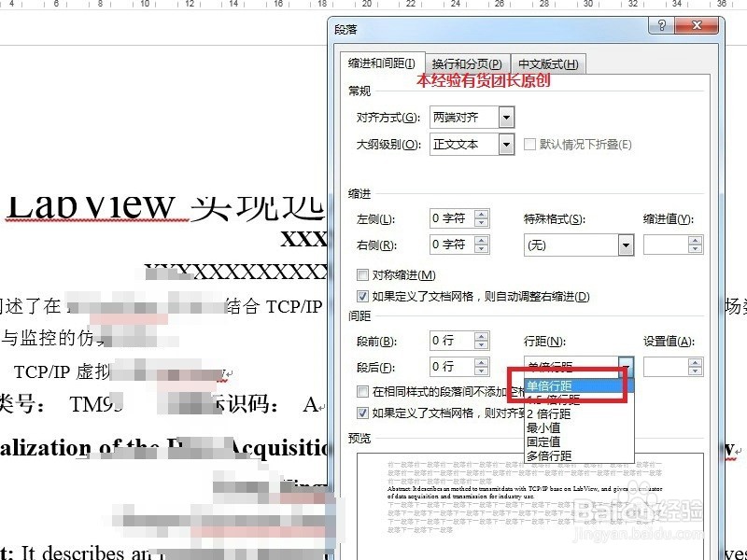Image resolution: width=747 pixels, height=560 pixels.
Task: Click the 段后 spacing input field
Action: (452, 367)
